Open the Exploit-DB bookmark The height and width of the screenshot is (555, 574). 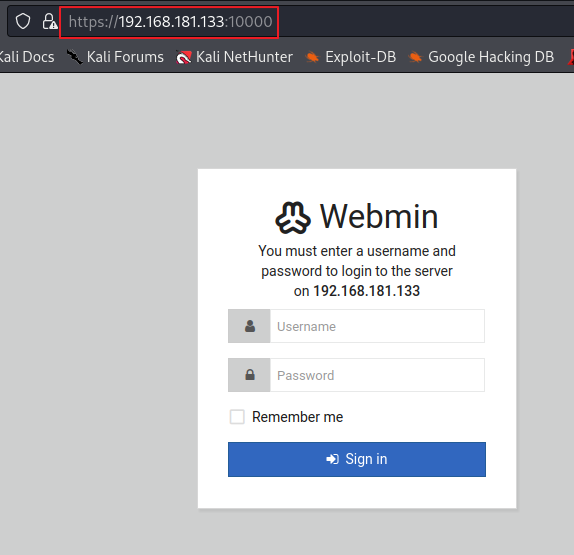[x=351, y=57]
